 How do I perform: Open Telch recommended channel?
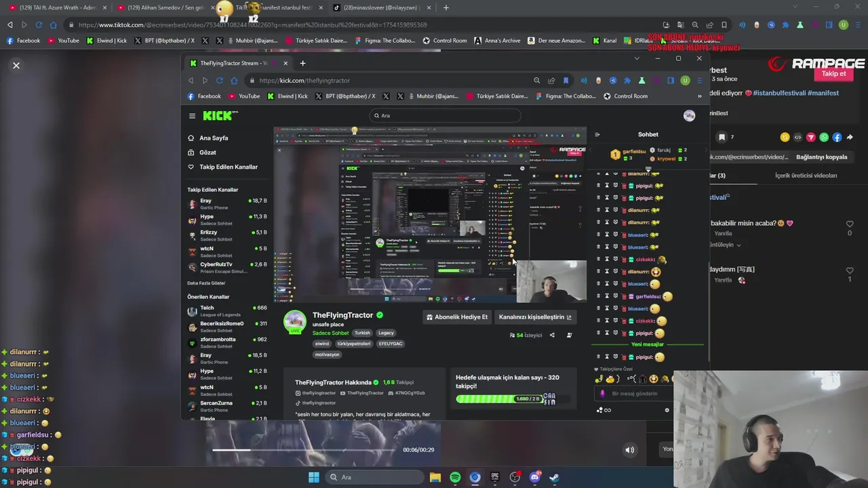point(227,310)
